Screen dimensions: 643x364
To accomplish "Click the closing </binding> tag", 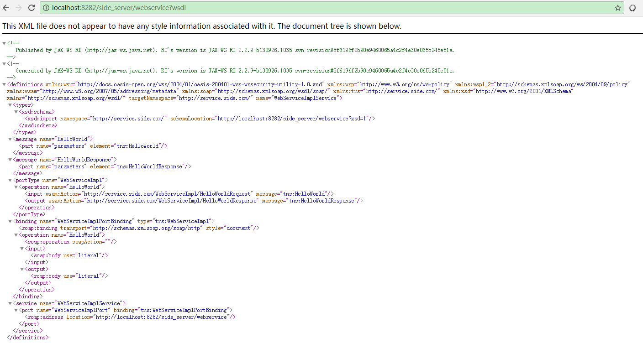I will pos(27,296).
